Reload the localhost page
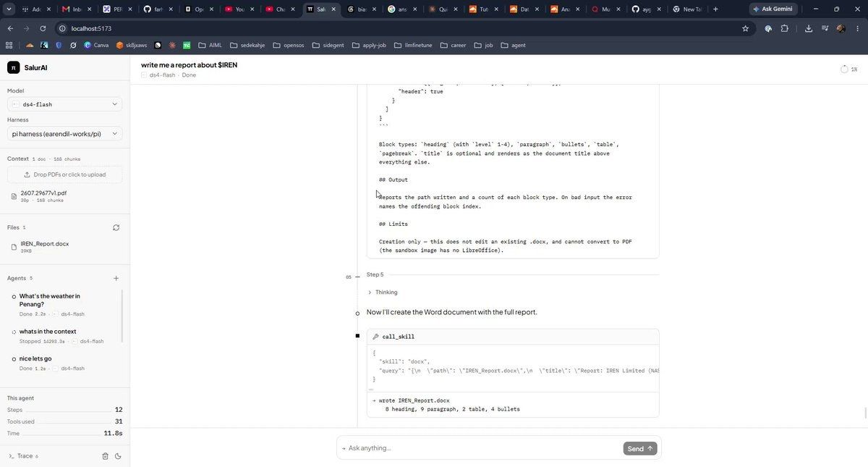 pyautogui.click(x=43, y=28)
